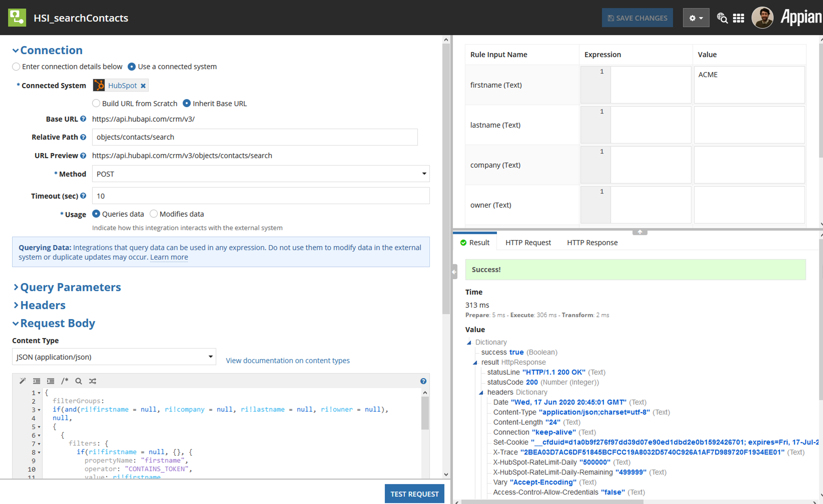Open the Method dropdown showing POST

(261, 174)
